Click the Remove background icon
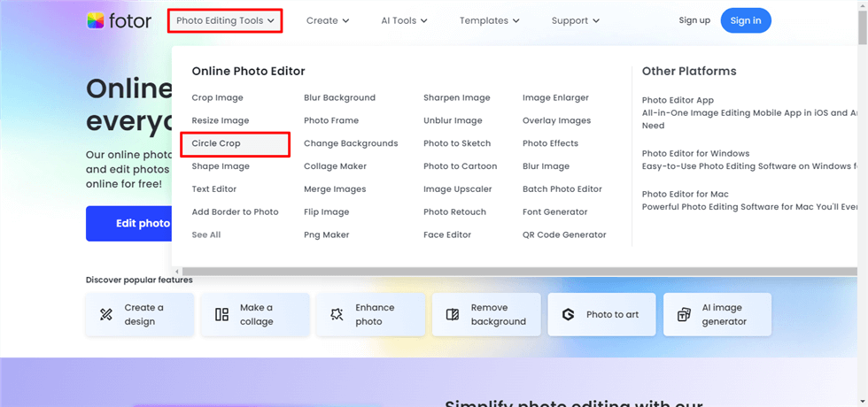868x407 pixels. click(x=453, y=315)
